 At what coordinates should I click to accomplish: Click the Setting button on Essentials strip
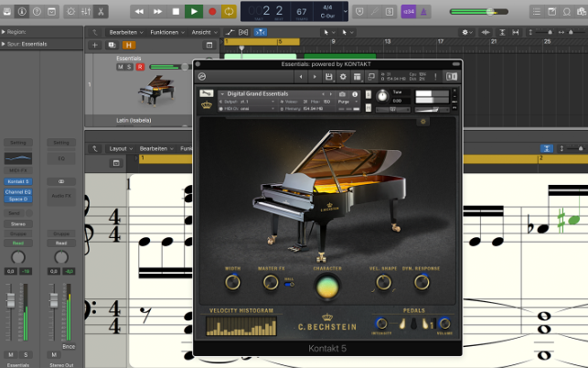[18, 143]
